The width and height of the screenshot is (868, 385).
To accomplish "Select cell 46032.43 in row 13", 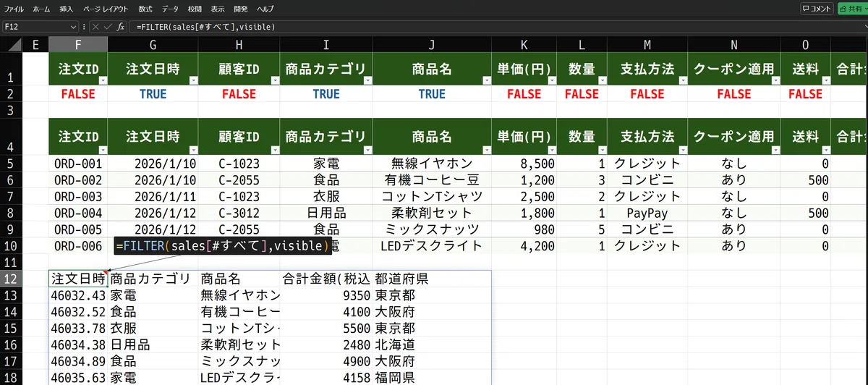I will click(x=78, y=295).
